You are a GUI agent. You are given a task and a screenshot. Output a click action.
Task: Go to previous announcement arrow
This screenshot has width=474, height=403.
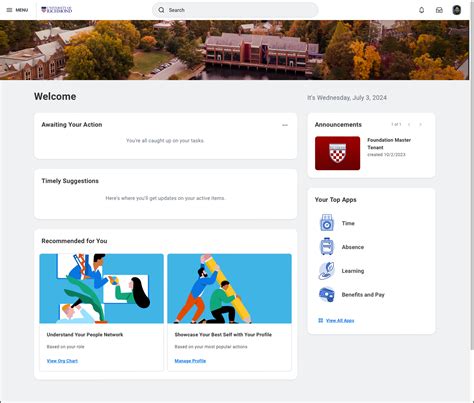(409, 124)
